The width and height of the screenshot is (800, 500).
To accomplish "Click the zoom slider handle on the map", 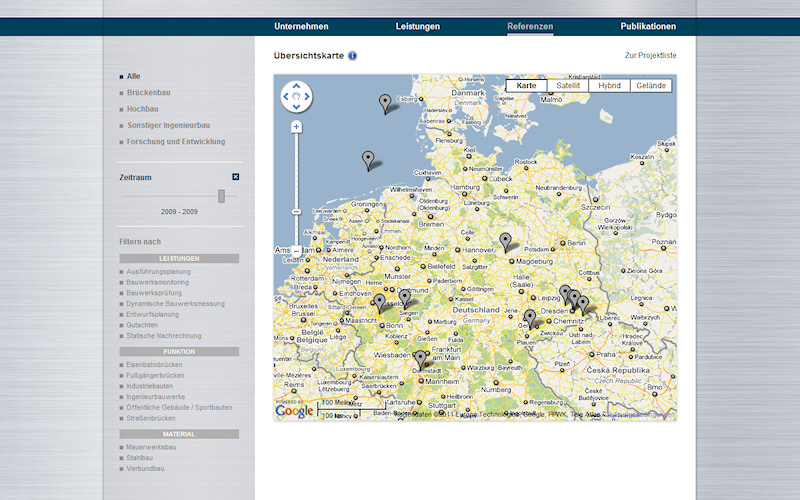I will (296, 212).
